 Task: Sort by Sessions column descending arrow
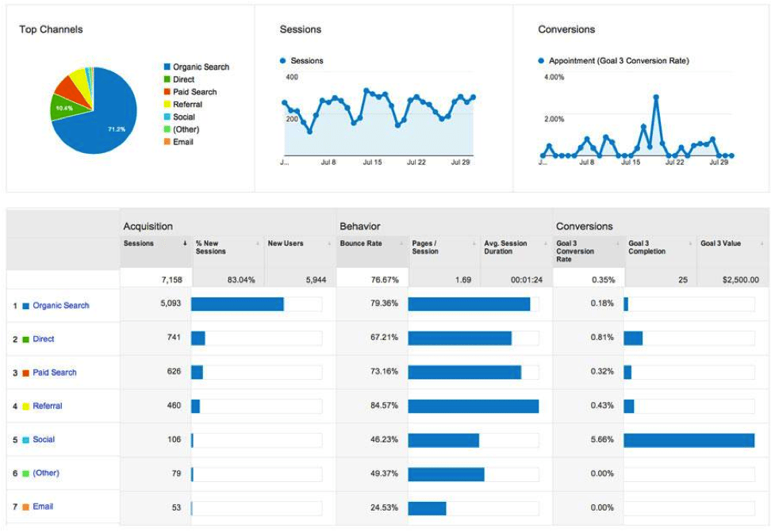(185, 243)
